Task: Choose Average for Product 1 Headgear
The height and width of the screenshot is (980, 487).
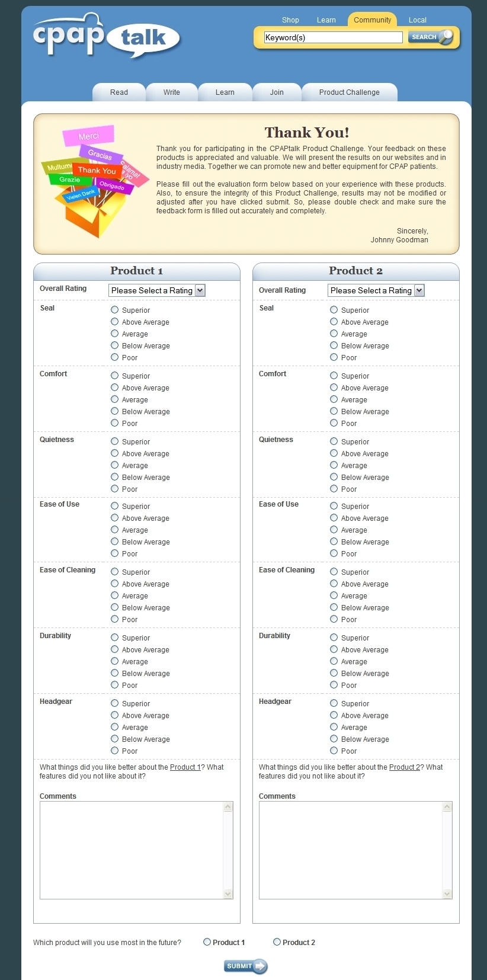Action: click(x=115, y=727)
